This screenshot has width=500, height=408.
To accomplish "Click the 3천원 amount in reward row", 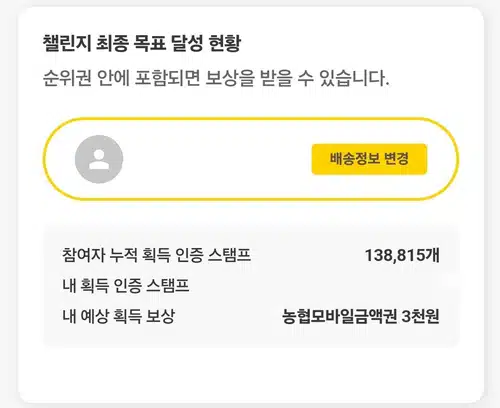I will coord(420,316).
